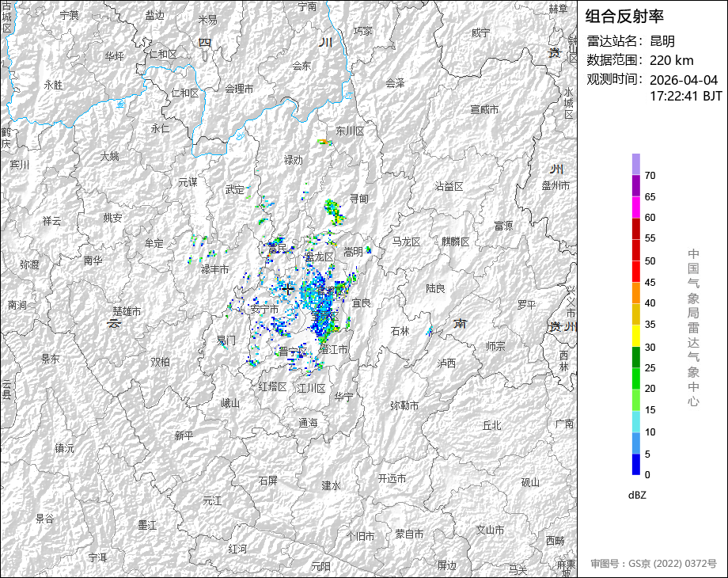Click the 罗平 map label
728x578 pixels.
click(x=526, y=305)
